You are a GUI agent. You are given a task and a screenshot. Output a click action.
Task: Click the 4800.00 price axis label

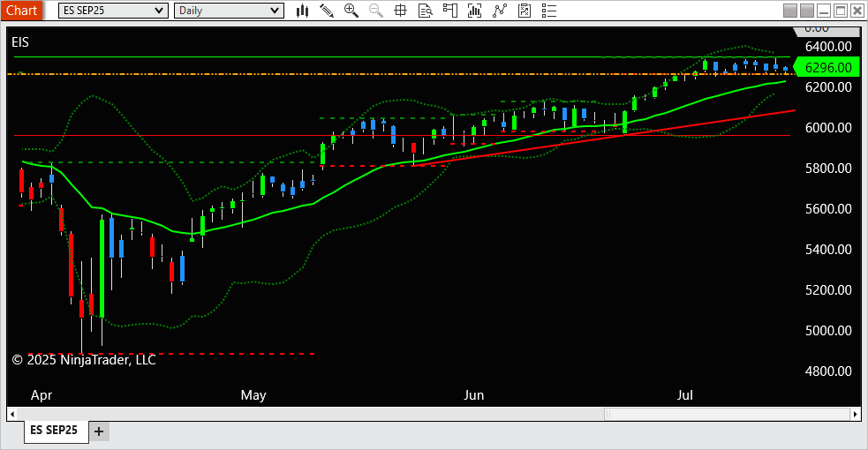pos(828,371)
